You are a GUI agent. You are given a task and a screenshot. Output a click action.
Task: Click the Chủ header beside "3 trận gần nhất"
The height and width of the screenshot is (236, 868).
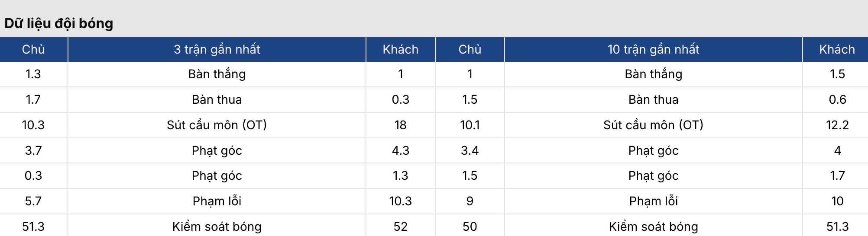tap(33, 49)
